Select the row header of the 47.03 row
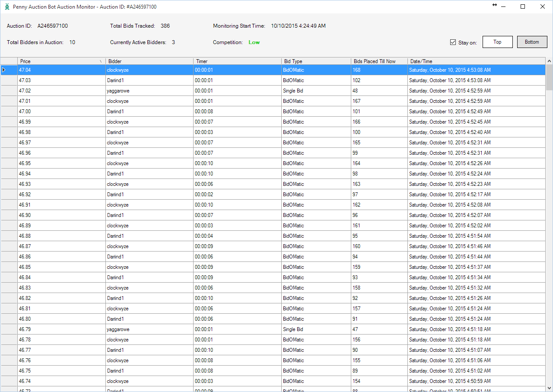Viewport: 553px width, 392px height. [9, 80]
